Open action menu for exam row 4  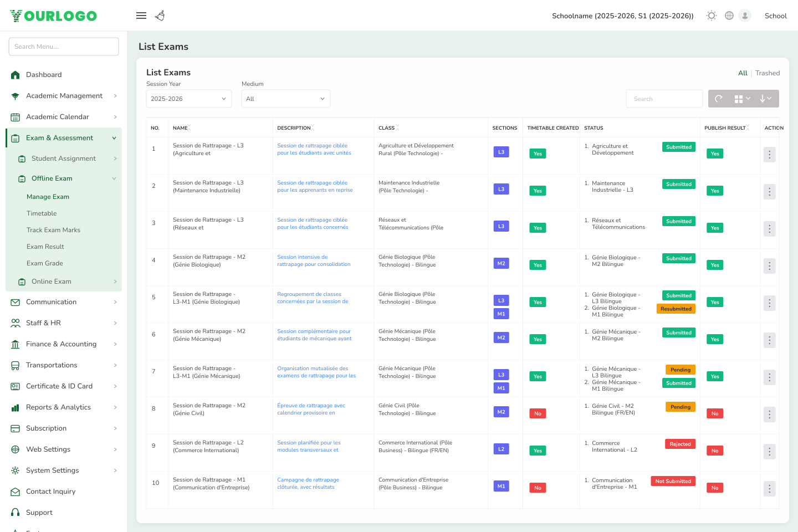click(769, 266)
